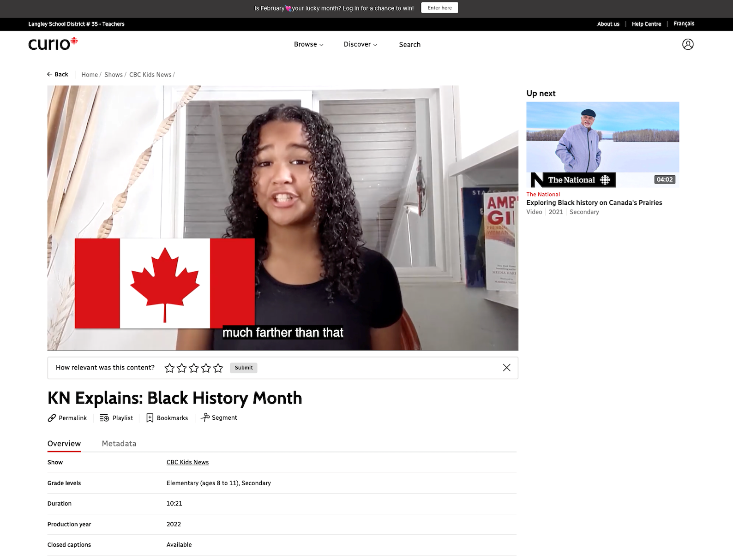Rate content with the fifth star
The image size is (733, 560).
(218, 368)
